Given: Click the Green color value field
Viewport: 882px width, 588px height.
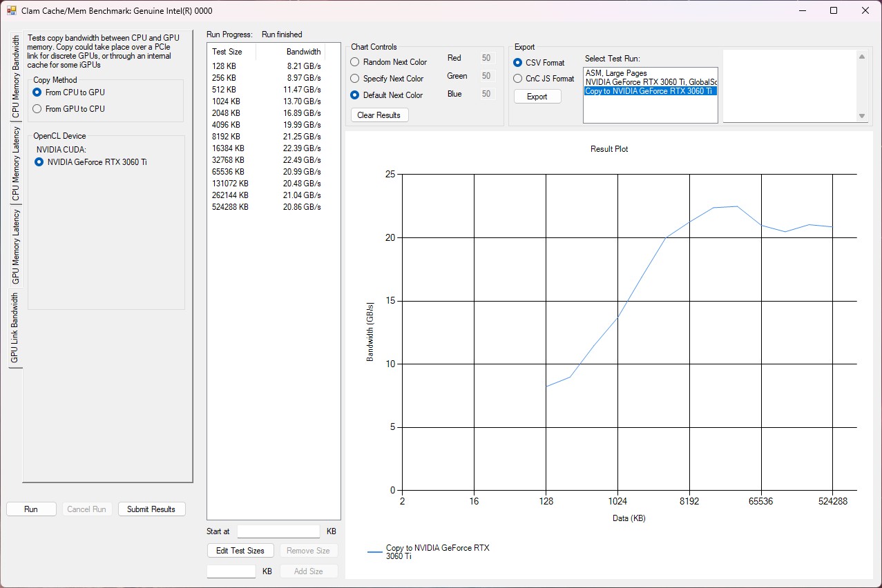Looking at the screenshot, I should coord(486,76).
